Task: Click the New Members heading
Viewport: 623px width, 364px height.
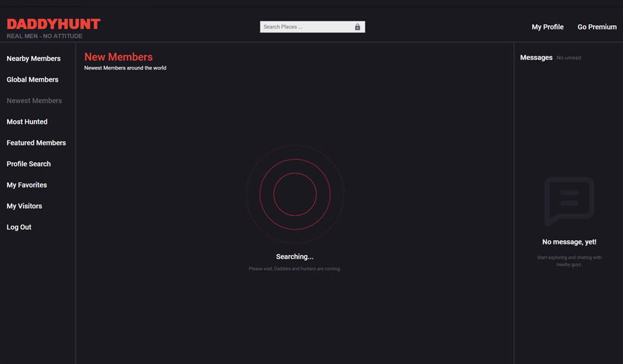Action: pyautogui.click(x=118, y=57)
